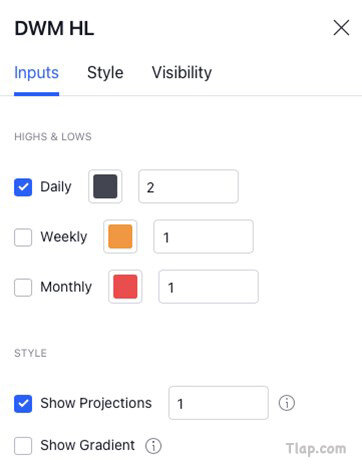Switch to the Visibility tab
This screenshot has height=468, width=362.
coord(182,73)
